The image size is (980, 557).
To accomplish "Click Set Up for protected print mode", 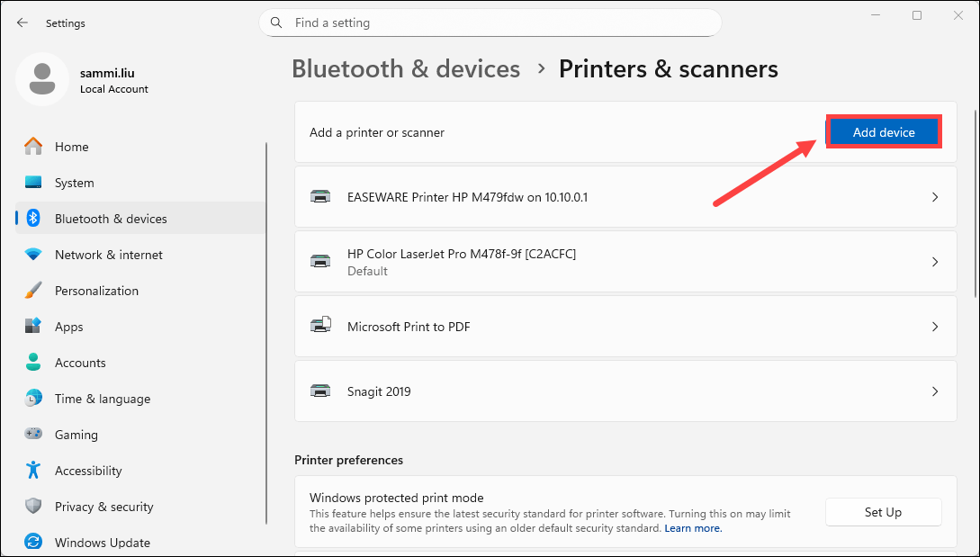I will tap(883, 512).
